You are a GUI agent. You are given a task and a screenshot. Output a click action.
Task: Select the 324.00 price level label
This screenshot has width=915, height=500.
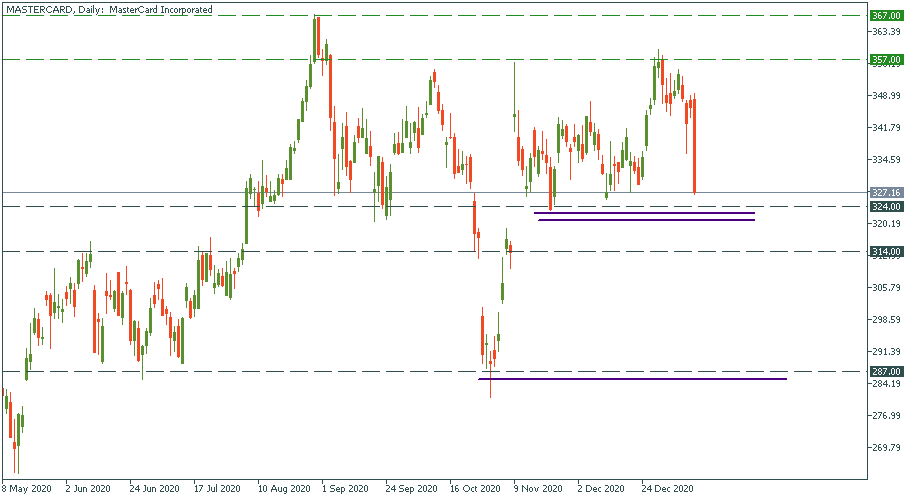[x=883, y=206]
